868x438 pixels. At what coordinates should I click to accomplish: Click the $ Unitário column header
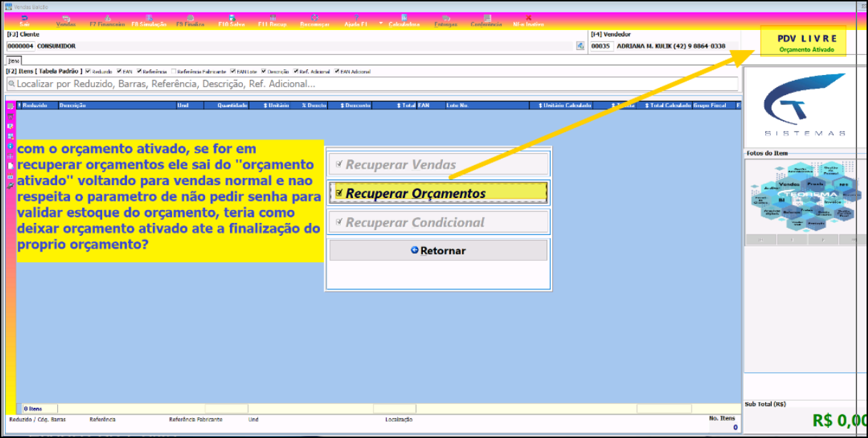coord(269,105)
